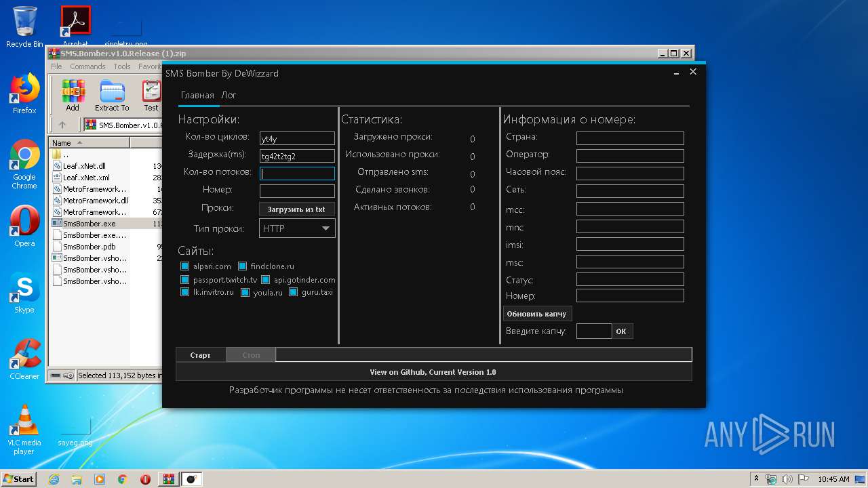The image size is (868, 488).
Task: Toggle lk.invitro.ru checkbox
Action: tap(184, 292)
